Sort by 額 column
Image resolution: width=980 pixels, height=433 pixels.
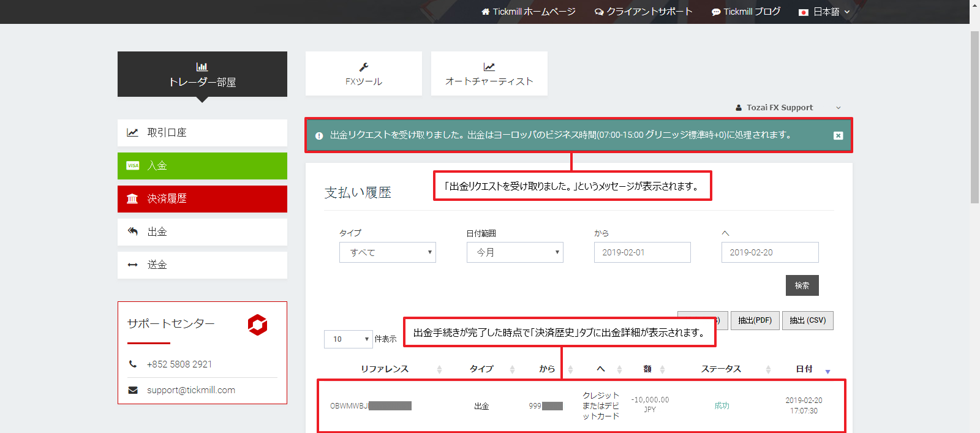[x=647, y=369]
